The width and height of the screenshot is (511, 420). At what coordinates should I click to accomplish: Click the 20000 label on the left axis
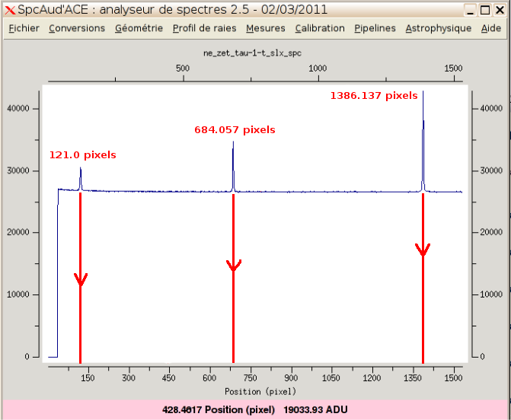pos(18,232)
